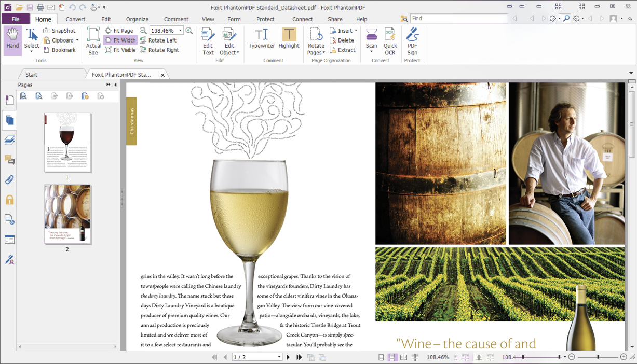The width and height of the screenshot is (637, 364).
Task: Switch to facing pages layout in status bar
Action: (x=404, y=357)
